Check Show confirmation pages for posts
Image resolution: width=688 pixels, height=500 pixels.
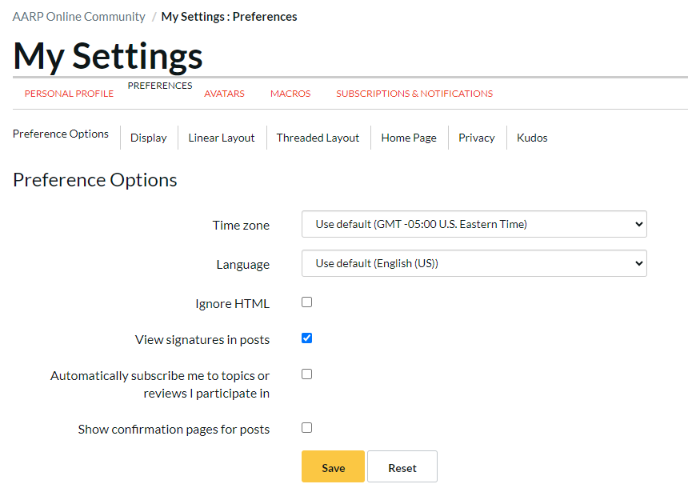[x=307, y=428]
